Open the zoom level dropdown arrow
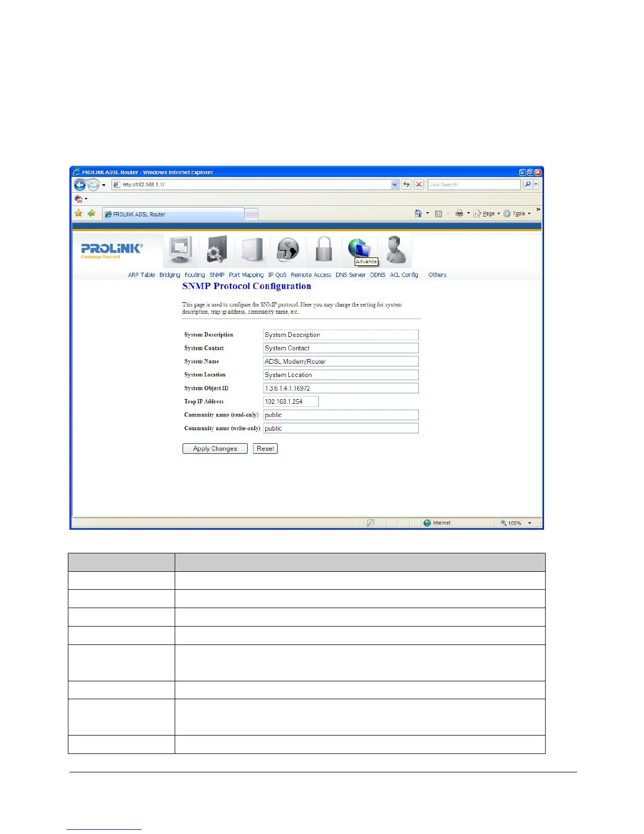Viewport: 644px width, 834px height. [x=529, y=523]
